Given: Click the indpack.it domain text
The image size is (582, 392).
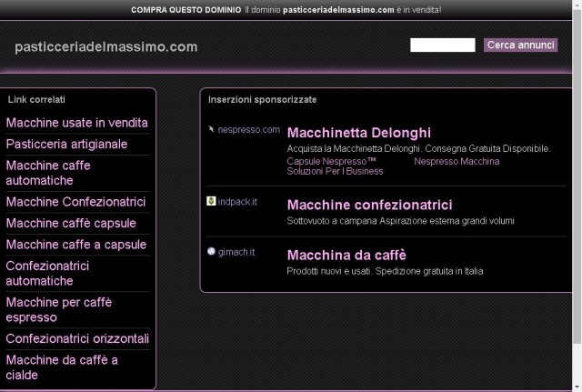Looking at the screenshot, I should [237, 202].
